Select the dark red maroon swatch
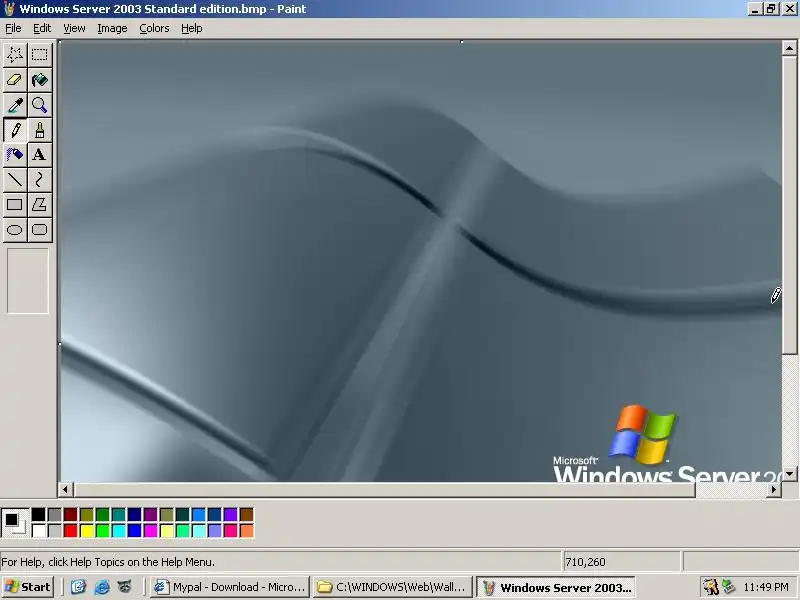Screen dimensions: 800x600 pos(70,514)
